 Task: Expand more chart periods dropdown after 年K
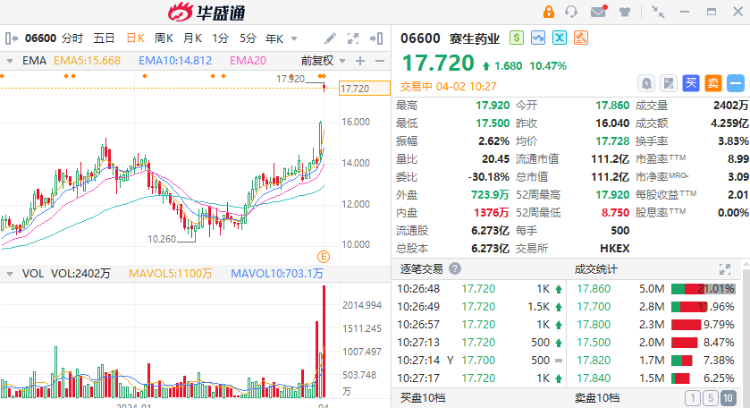(294, 39)
